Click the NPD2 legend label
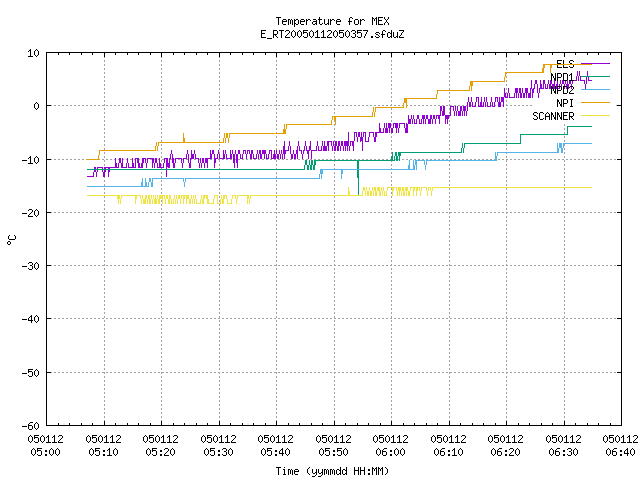 click(x=562, y=90)
